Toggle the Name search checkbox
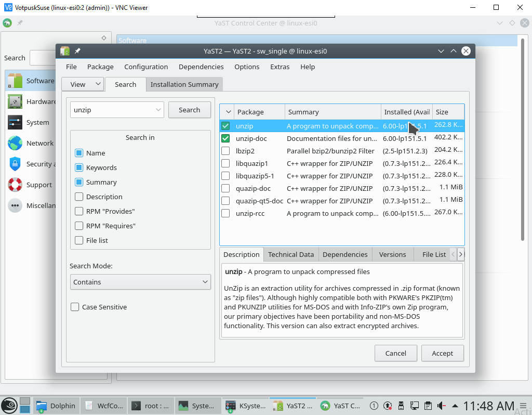The width and height of the screenshot is (532, 415). coord(79,153)
